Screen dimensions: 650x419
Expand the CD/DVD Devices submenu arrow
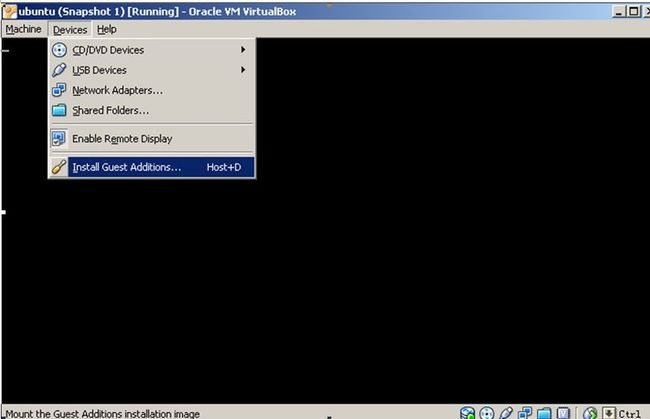(243, 50)
